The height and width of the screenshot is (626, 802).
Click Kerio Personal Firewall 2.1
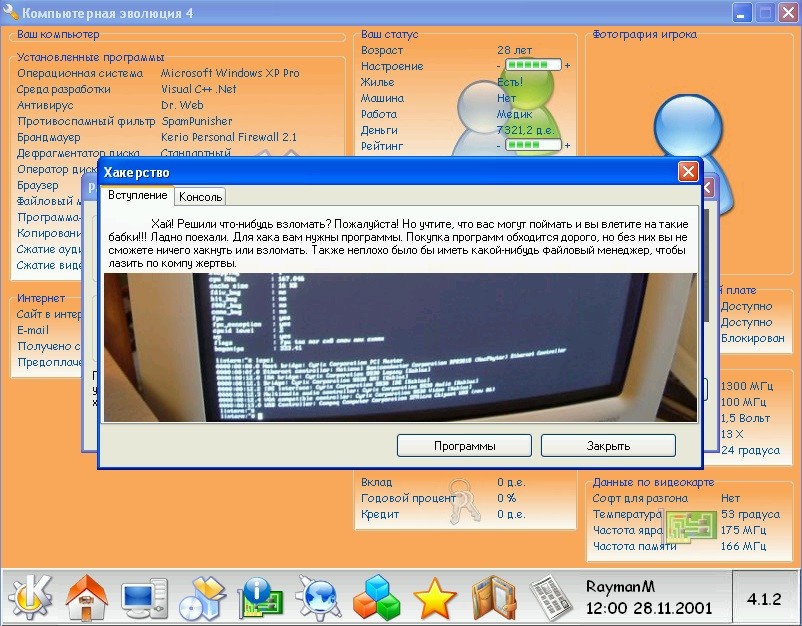[229, 137]
